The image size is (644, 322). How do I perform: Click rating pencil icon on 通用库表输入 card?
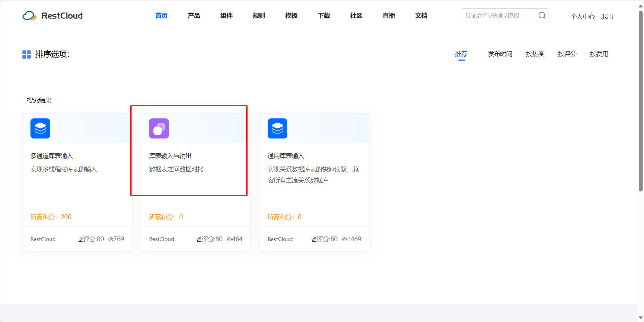point(314,239)
